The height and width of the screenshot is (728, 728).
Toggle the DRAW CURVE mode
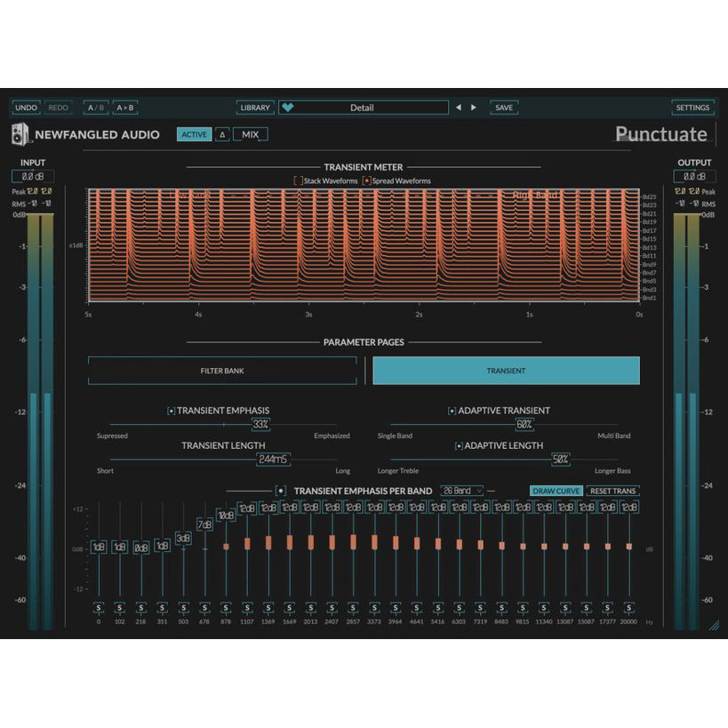click(x=556, y=491)
